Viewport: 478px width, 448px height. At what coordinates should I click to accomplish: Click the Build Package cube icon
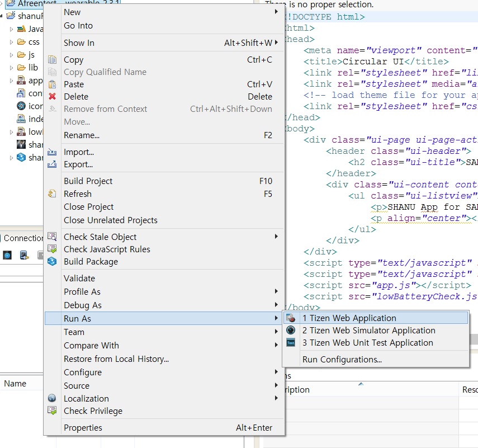click(52, 261)
